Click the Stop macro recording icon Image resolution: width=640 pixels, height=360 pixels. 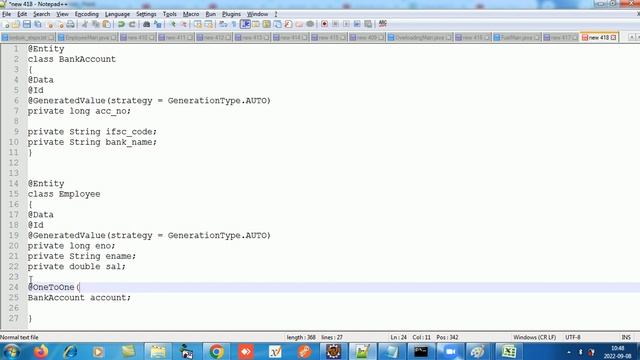pyautogui.click(x=336, y=24)
